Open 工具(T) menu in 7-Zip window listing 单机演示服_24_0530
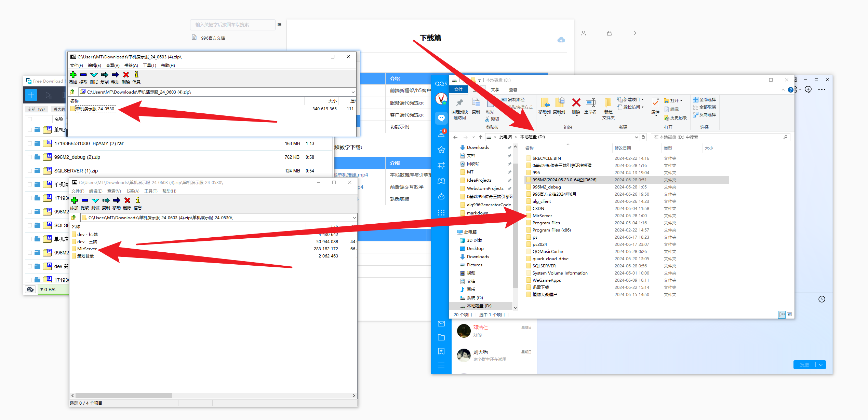Viewport: 868px width, 420px height. pos(149,66)
